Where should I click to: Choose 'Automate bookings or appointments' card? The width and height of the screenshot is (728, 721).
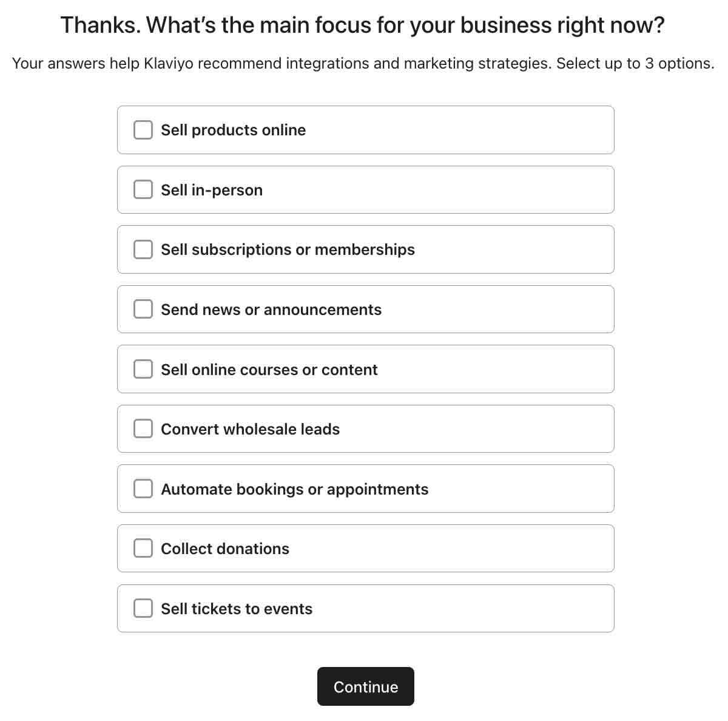(x=365, y=488)
